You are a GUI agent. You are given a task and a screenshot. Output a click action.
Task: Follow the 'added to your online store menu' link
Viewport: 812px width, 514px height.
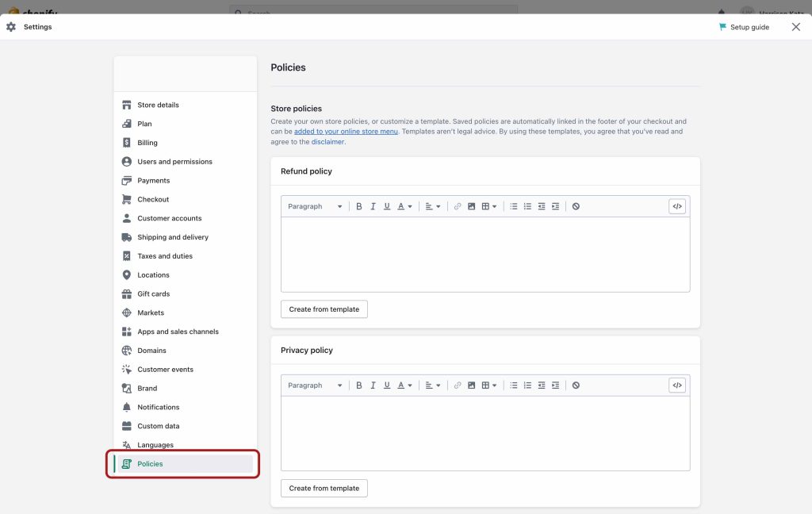coord(346,132)
